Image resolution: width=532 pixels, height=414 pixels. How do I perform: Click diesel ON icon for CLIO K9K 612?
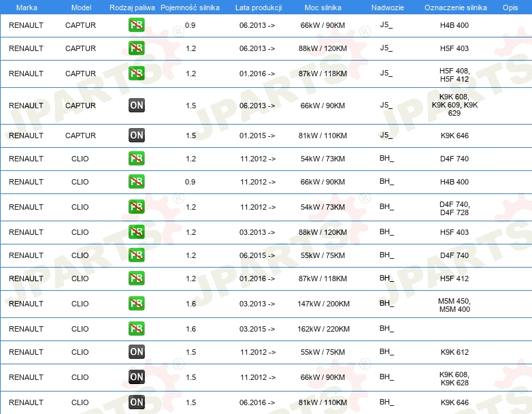136,351
